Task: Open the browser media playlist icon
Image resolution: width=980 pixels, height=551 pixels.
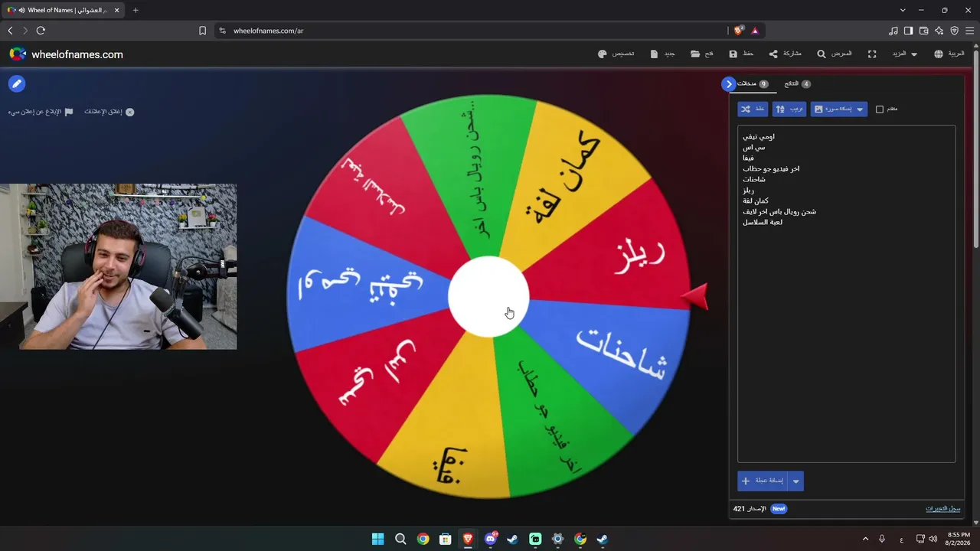Action: click(893, 31)
